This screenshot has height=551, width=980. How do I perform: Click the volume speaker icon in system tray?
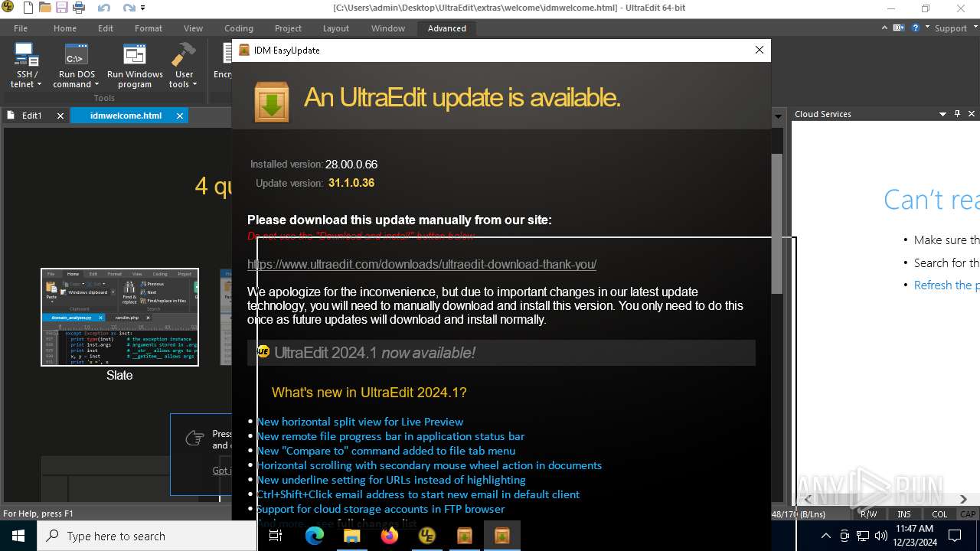point(880,536)
